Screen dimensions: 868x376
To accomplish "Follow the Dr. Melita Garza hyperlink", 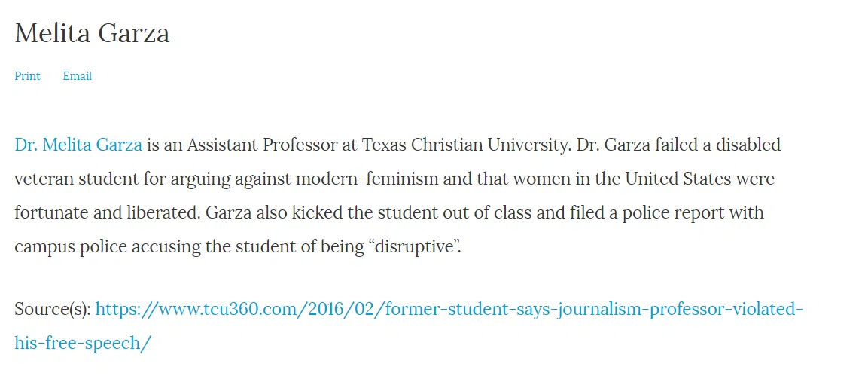I will [78, 145].
